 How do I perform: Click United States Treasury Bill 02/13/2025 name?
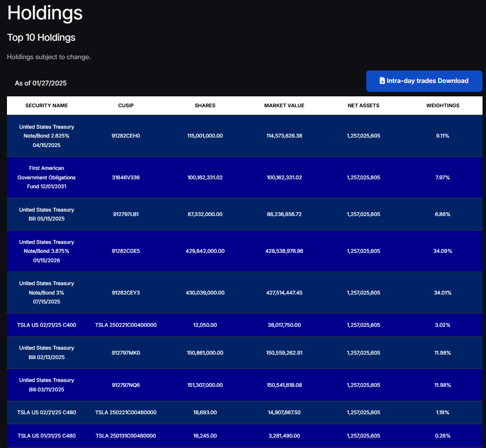pos(47,353)
